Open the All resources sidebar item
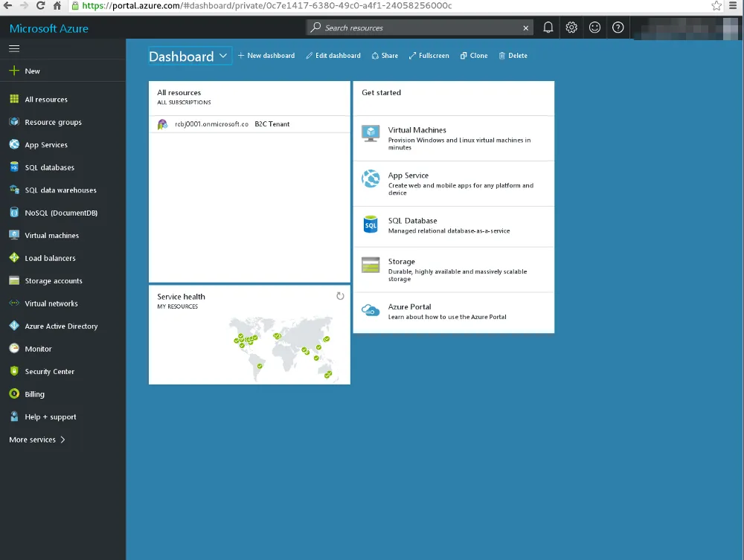 62,99
